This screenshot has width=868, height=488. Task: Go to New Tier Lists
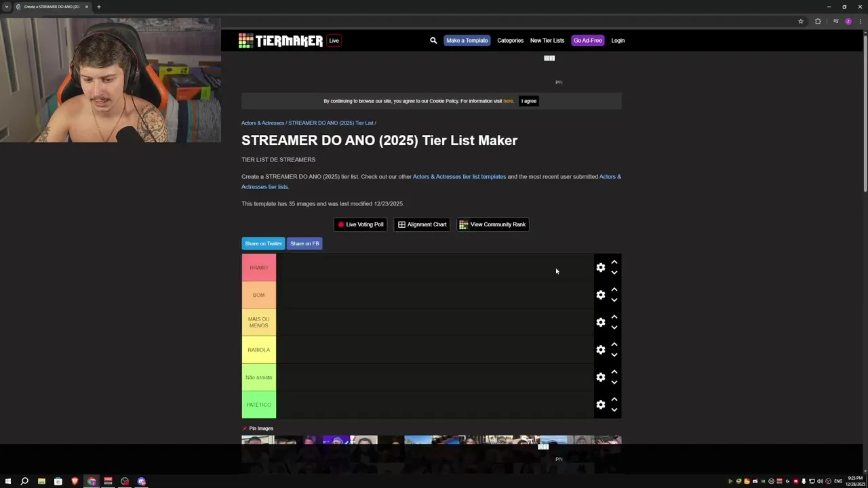[547, 41]
